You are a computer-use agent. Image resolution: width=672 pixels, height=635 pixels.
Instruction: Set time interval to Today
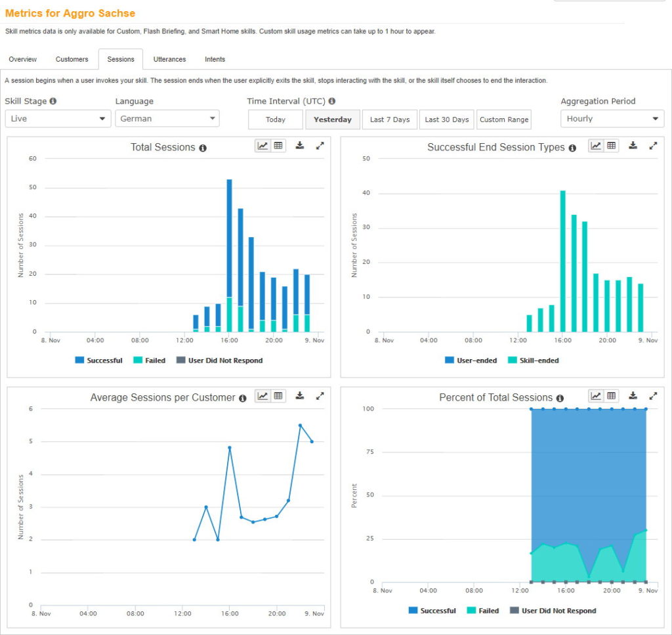275,120
